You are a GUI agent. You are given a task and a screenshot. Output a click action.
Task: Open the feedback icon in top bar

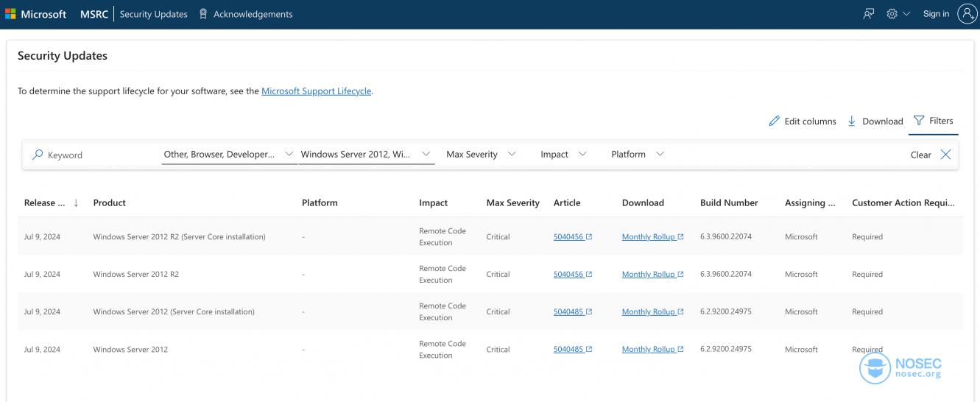tap(869, 14)
